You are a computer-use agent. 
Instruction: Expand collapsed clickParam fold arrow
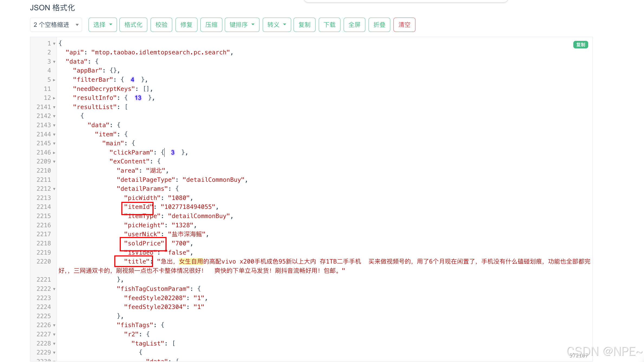(54, 153)
